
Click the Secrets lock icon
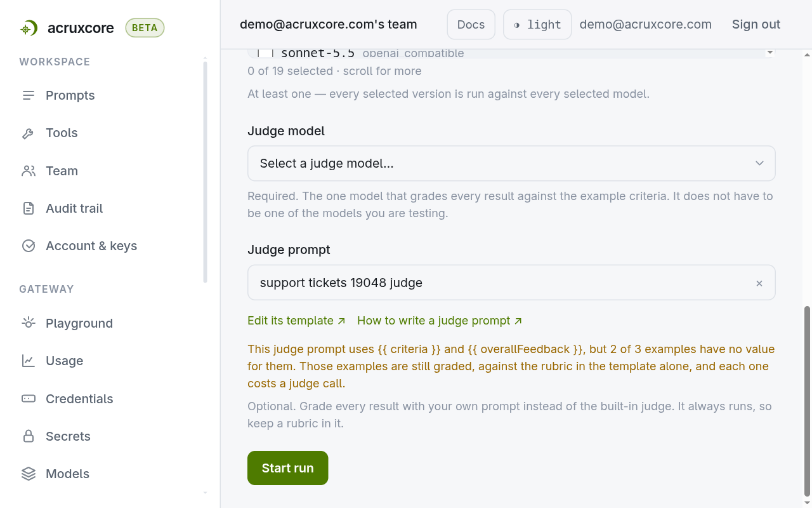tap(29, 436)
